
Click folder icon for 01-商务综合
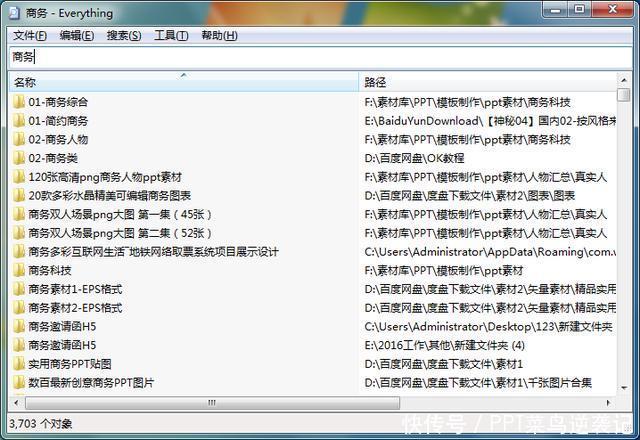tap(19, 102)
